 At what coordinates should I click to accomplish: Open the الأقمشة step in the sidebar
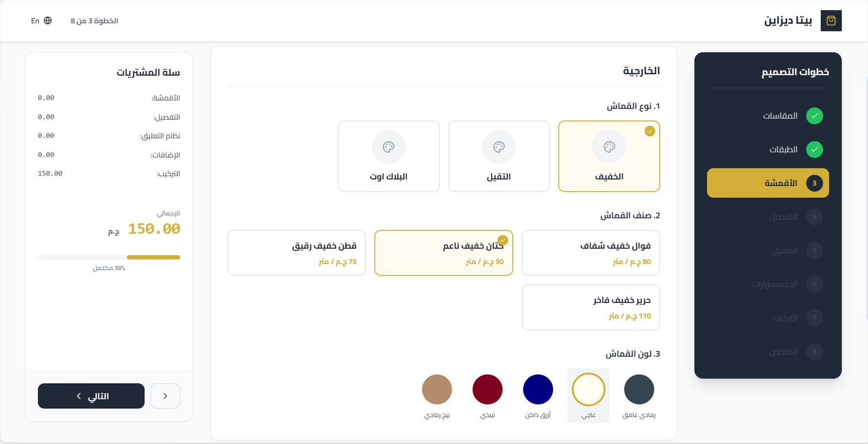pyautogui.click(x=767, y=183)
